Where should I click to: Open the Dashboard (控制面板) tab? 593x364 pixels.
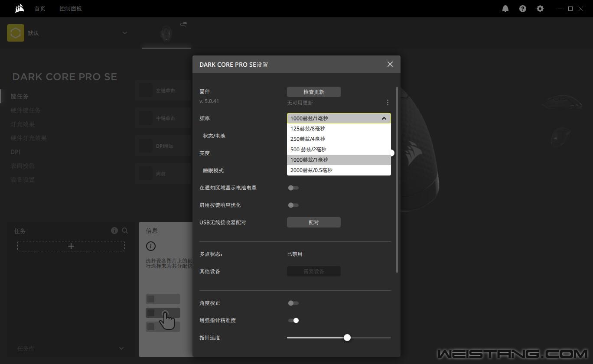71,9
